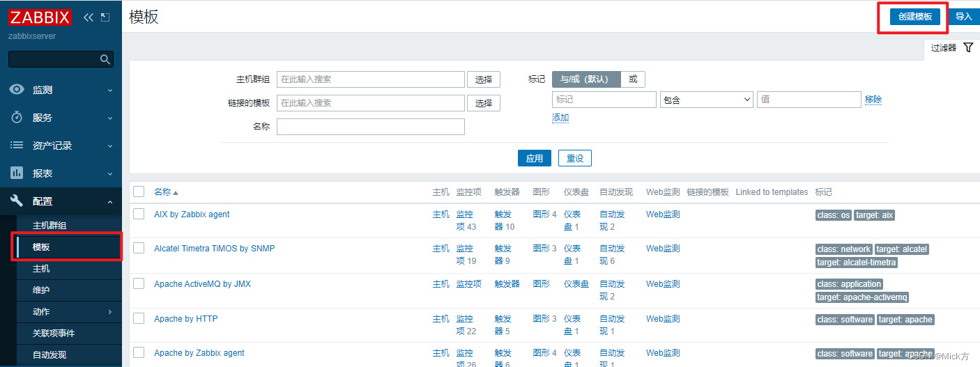Image resolution: width=980 pixels, height=367 pixels.
Task: Click the wrench icon for 配置
Action: (x=17, y=201)
